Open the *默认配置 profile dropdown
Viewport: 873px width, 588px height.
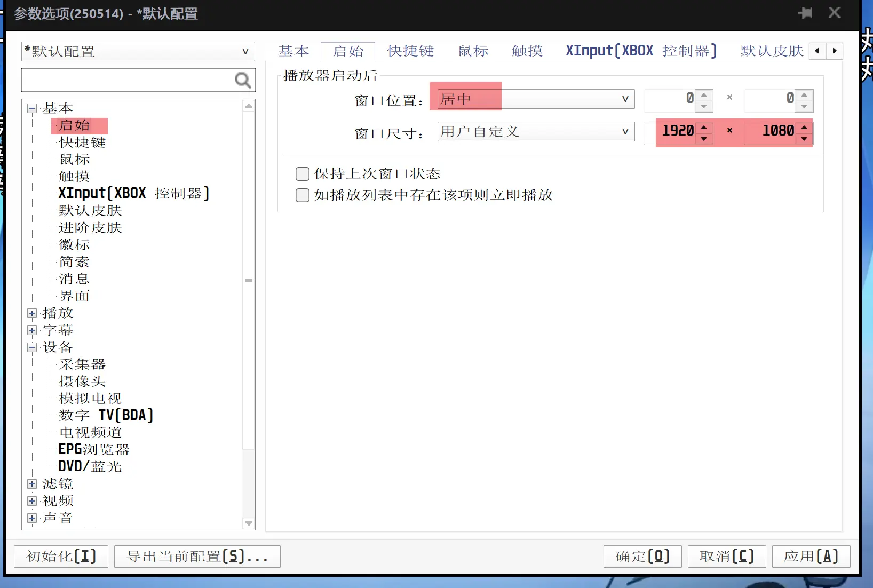(x=138, y=51)
